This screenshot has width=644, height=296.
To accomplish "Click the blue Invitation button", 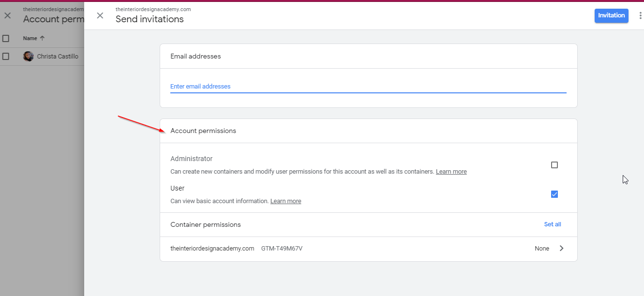I will (611, 15).
